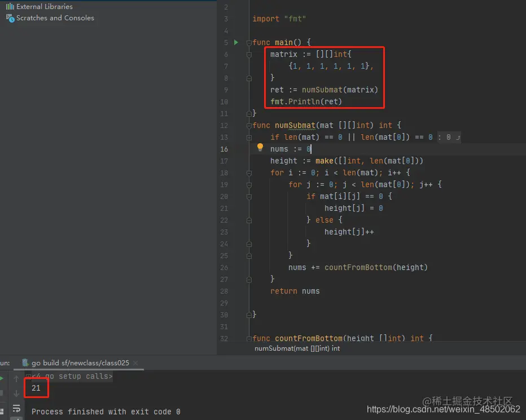Expand the folded go setup calls line
Screen dimensions: 526x420
[x=29, y=377]
